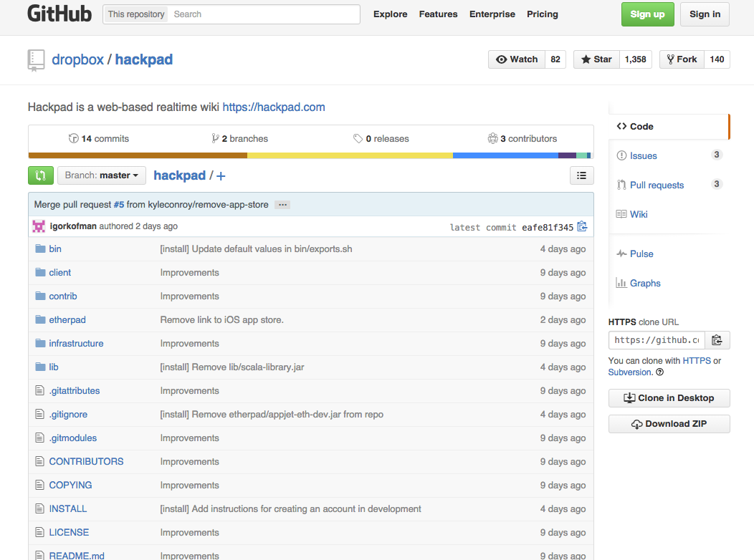Click the blue segment of language bar
Image resolution: width=754 pixels, height=560 pixels.
(x=505, y=155)
